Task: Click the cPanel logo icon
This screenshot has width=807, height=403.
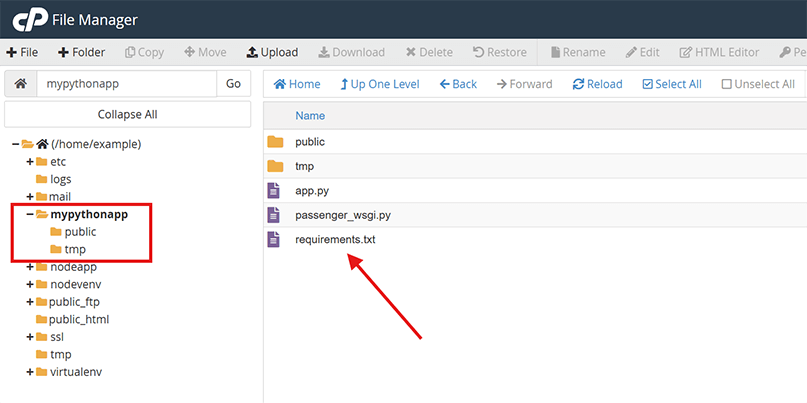Action: [x=29, y=20]
